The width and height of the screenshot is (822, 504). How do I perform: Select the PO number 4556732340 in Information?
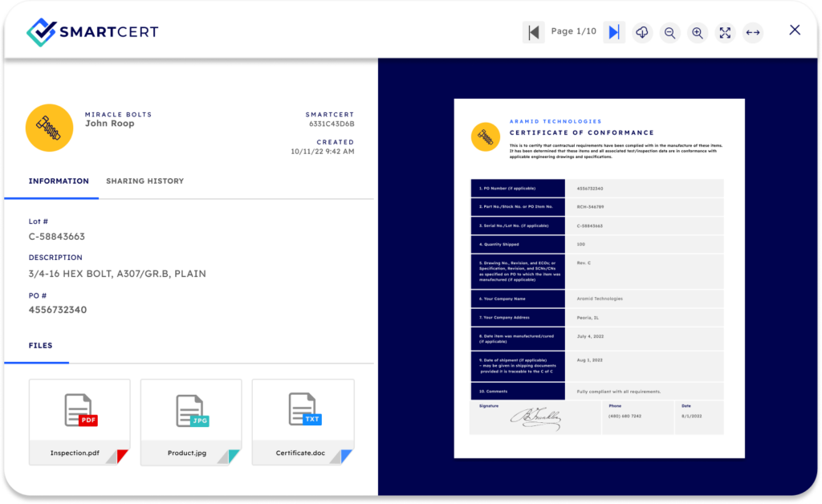pos(58,310)
